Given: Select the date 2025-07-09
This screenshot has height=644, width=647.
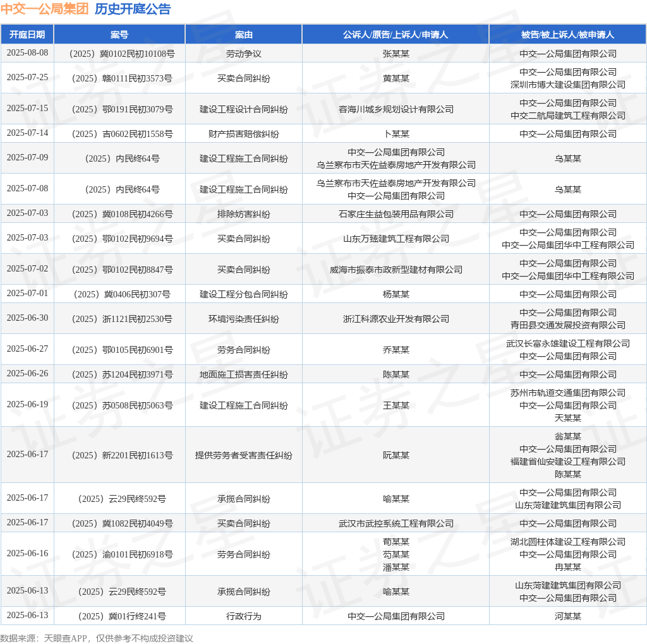Looking at the screenshot, I should pyautogui.click(x=27, y=158).
